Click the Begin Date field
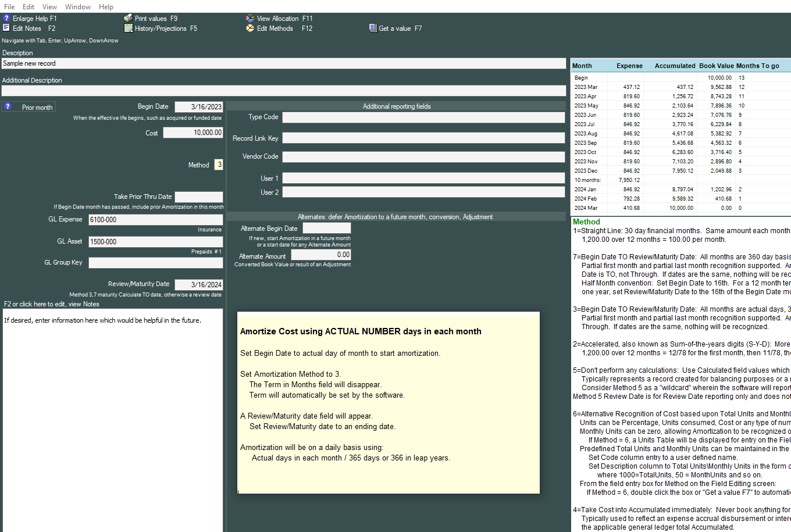The image size is (791, 532). coord(199,107)
